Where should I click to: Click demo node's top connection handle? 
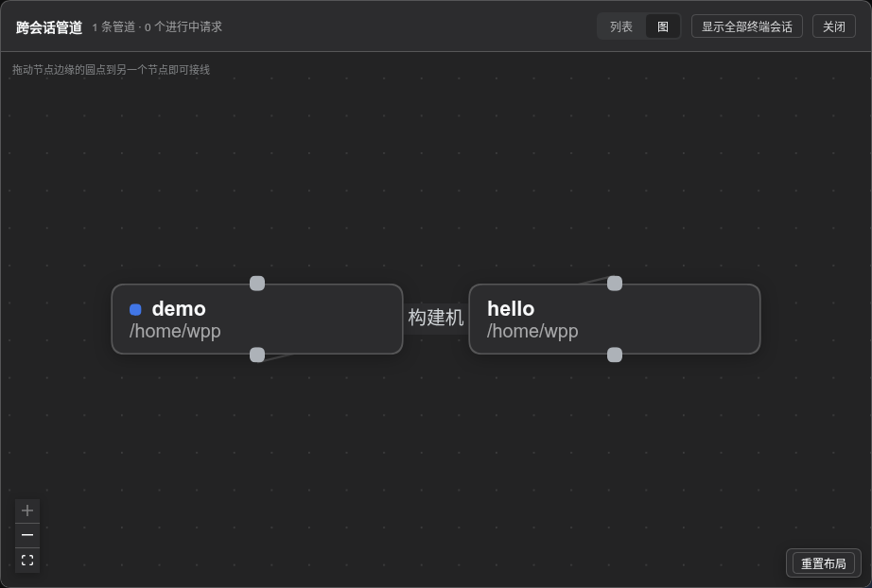pyautogui.click(x=257, y=284)
